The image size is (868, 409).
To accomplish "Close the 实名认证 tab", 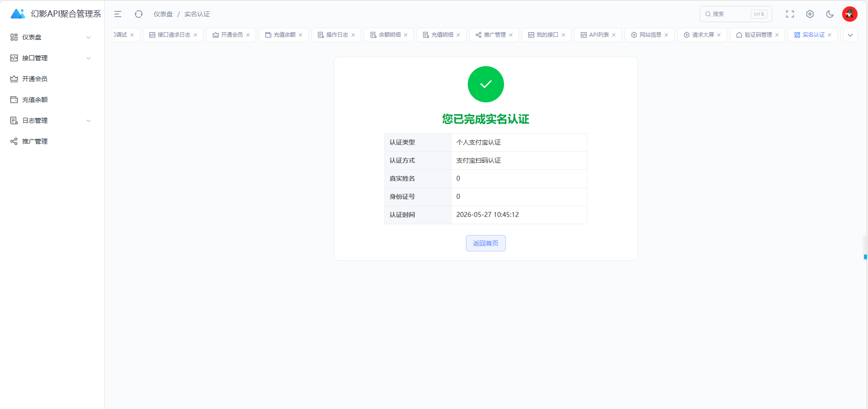I will (x=829, y=35).
